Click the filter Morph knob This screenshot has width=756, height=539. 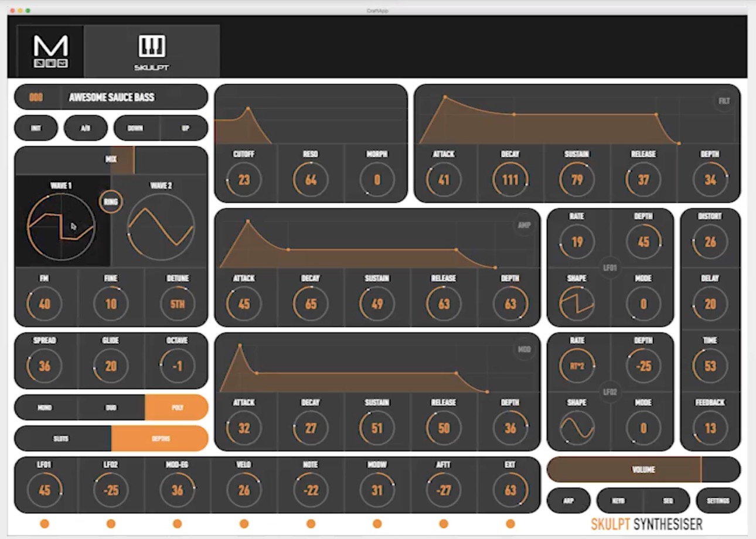click(x=377, y=180)
